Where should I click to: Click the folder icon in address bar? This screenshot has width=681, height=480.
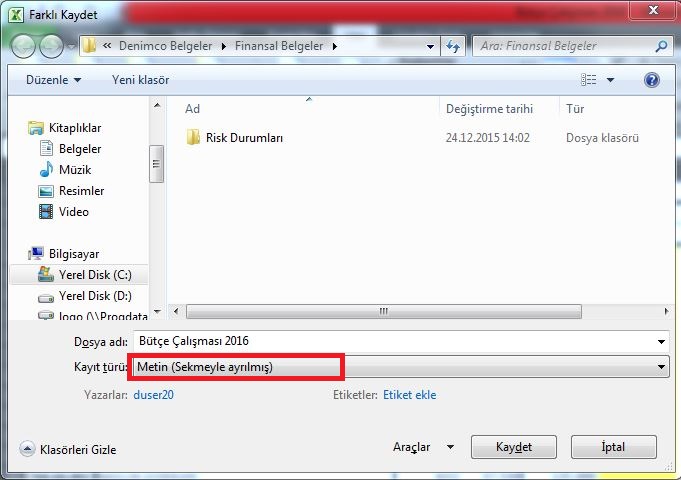[89, 46]
